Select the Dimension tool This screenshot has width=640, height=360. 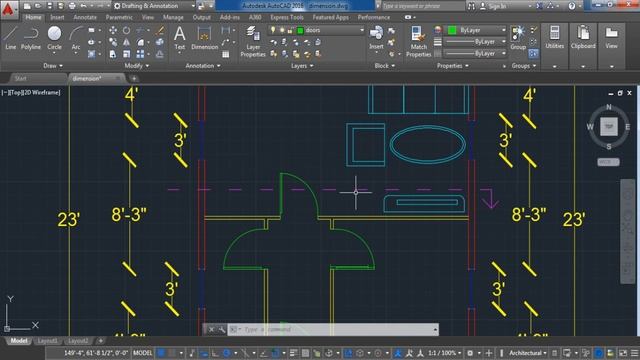(x=204, y=38)
